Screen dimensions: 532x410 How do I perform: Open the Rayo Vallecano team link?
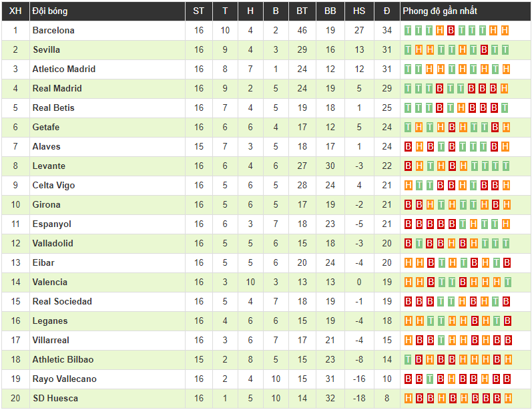tap(64, 379)
